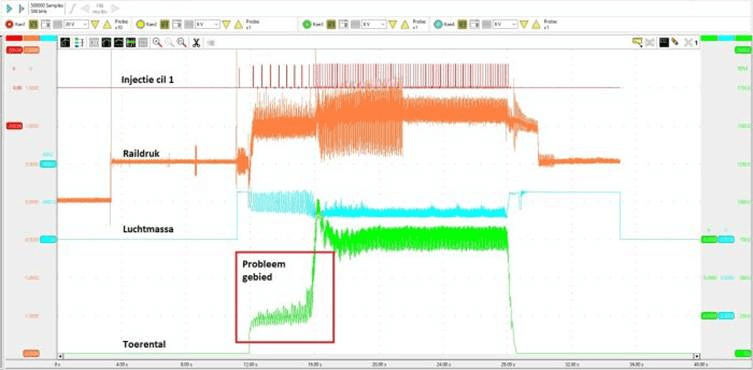Screen dimensions: 753x370
Task: Decrease channel 1 range with down triangle
Action: click(95, 24)
